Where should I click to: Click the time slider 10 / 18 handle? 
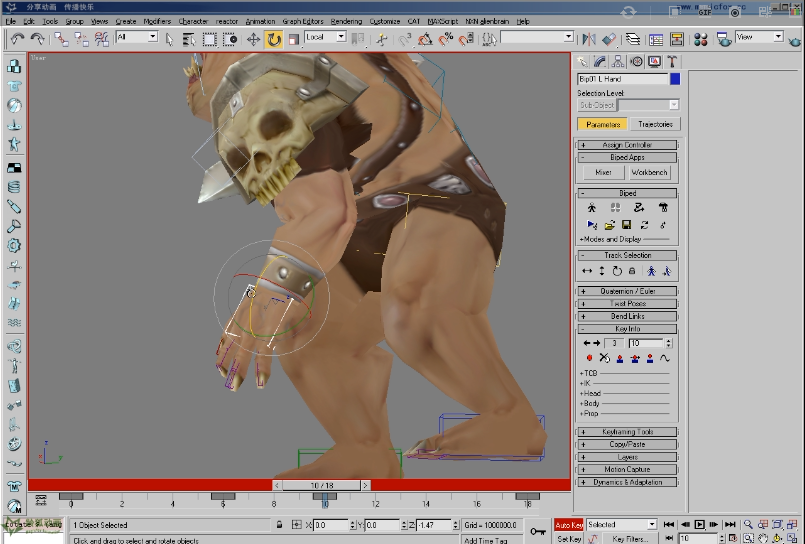pyautogui.click(x=322, y=485)
